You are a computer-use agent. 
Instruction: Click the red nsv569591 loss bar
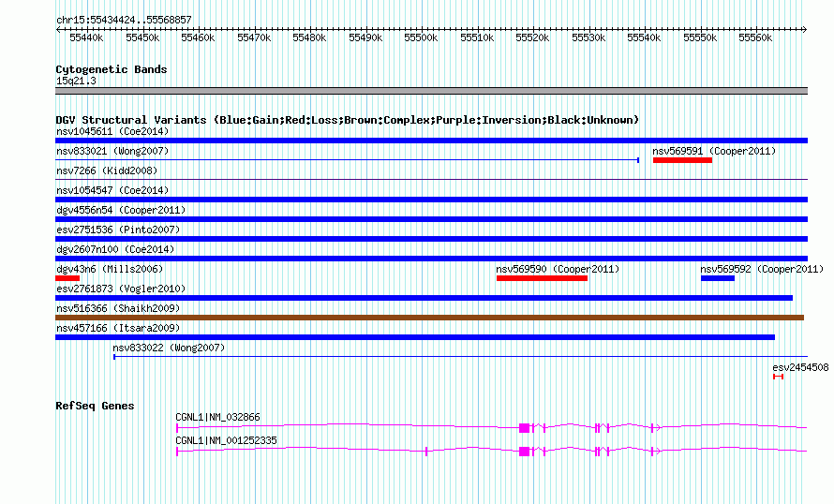pos(682,160)
